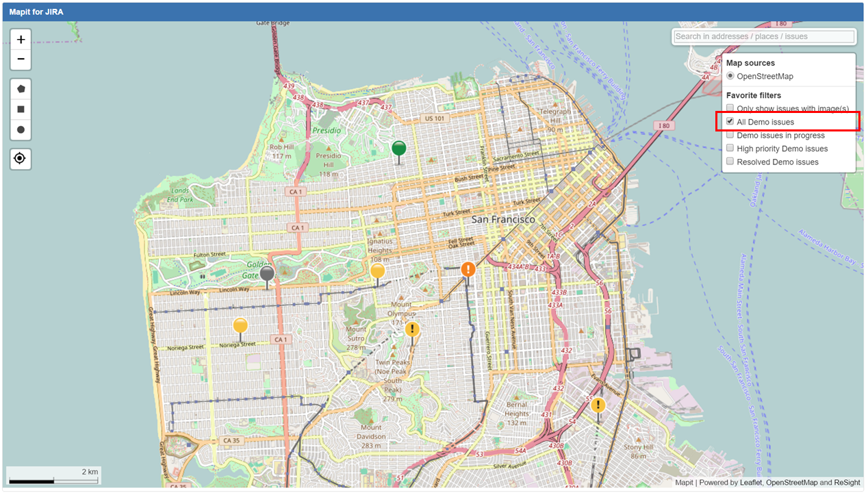868x493 pixels.
Task: Click the zoom in plus button
Action: (21, 40)
